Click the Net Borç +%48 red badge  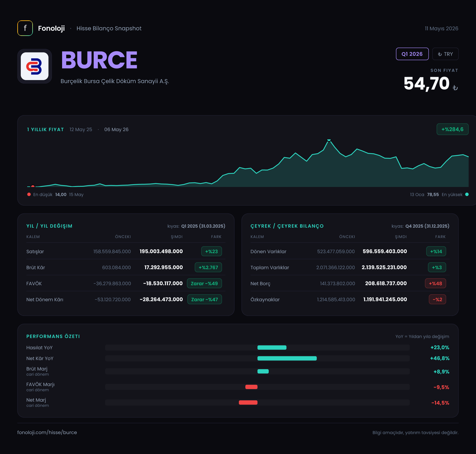point(435,283)
